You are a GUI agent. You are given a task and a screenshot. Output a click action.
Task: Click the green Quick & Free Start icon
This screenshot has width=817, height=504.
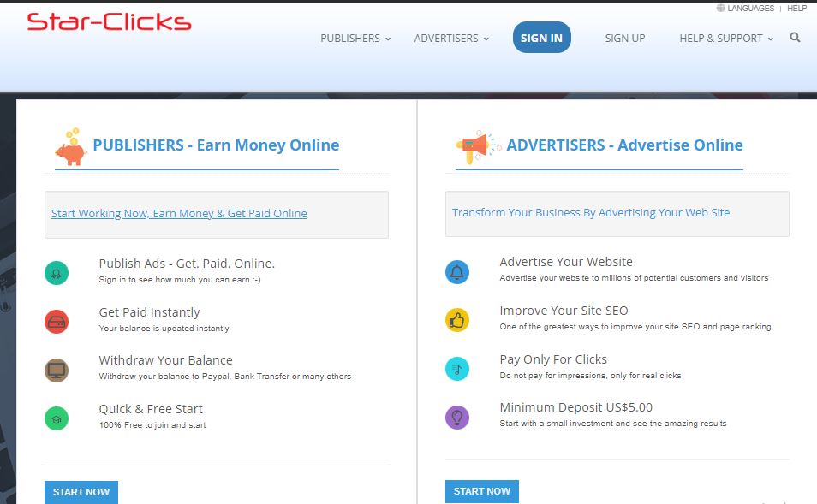point(57,418)
